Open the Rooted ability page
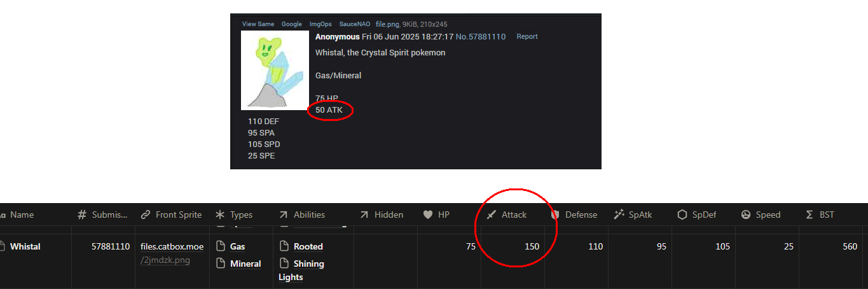 [308, 246]
